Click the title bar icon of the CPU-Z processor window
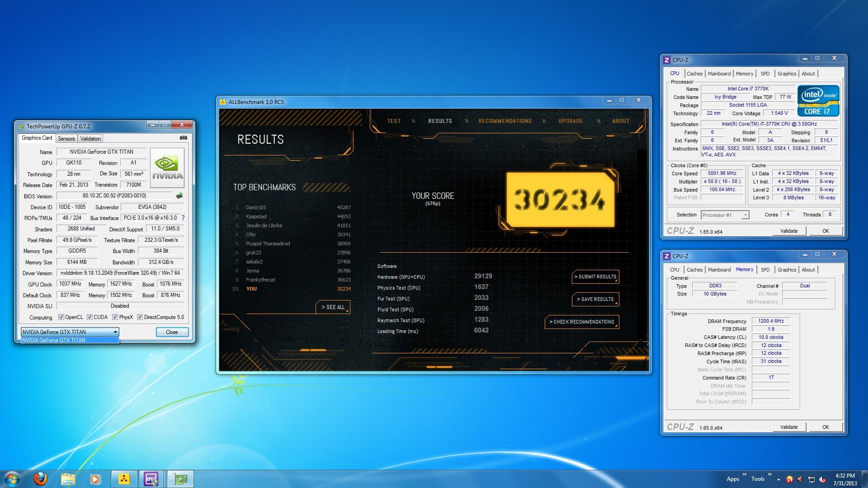 tap(667, 60)
